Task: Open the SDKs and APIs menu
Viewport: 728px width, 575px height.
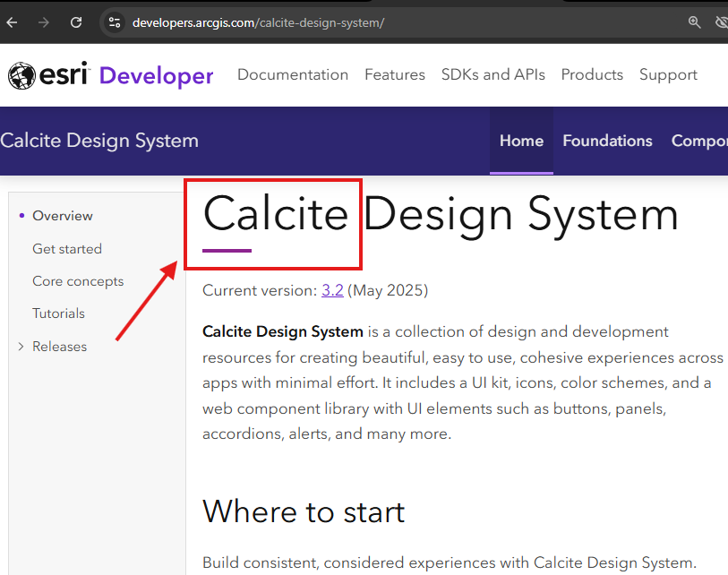Action: [x=493, y=74]
